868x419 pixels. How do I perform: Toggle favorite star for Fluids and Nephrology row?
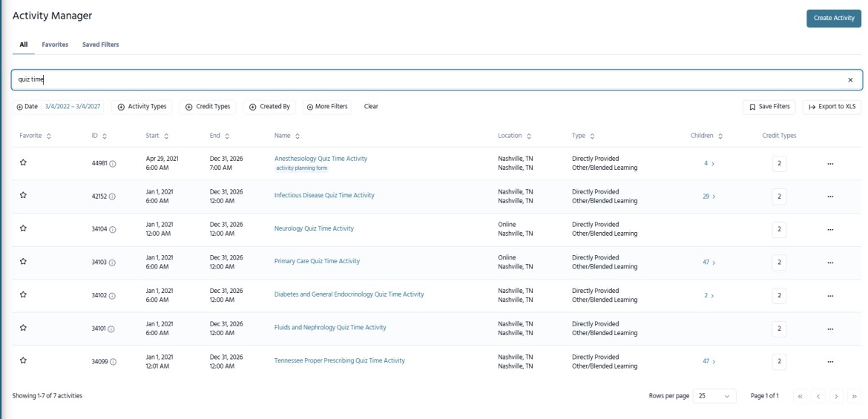23,328
